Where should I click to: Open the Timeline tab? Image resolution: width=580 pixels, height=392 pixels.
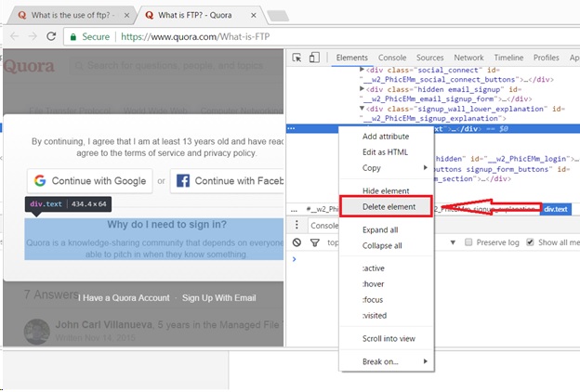click(508, 58)
